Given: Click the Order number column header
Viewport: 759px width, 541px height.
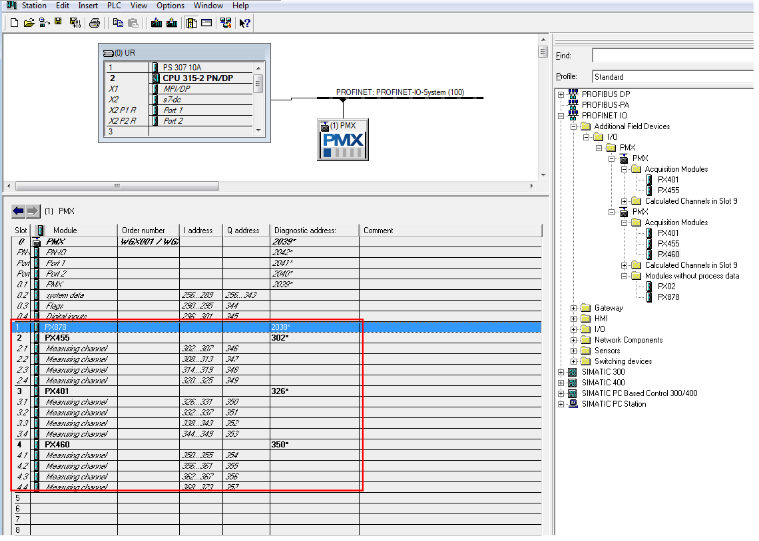Looking at the screenshot, I should [x=148, y=230].
